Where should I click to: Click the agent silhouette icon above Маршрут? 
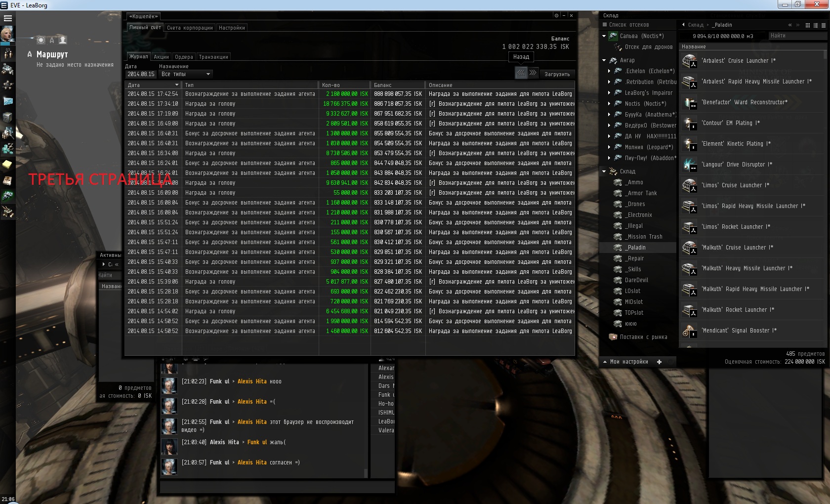pos(63,40)
